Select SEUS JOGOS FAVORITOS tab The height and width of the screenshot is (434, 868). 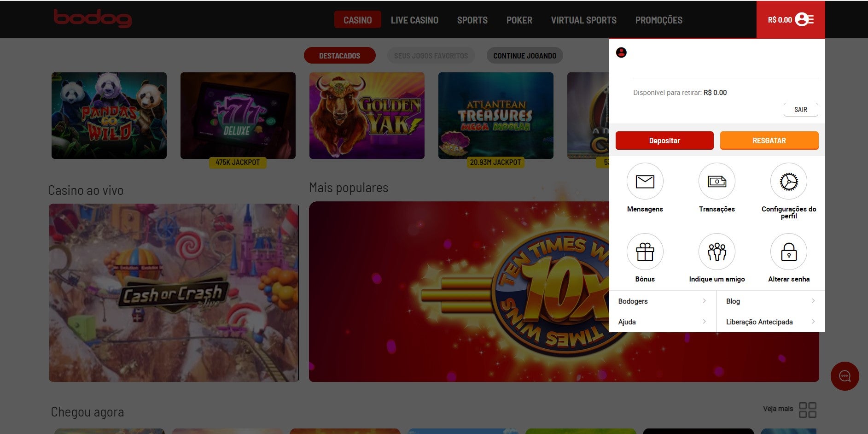pos(431,55)
